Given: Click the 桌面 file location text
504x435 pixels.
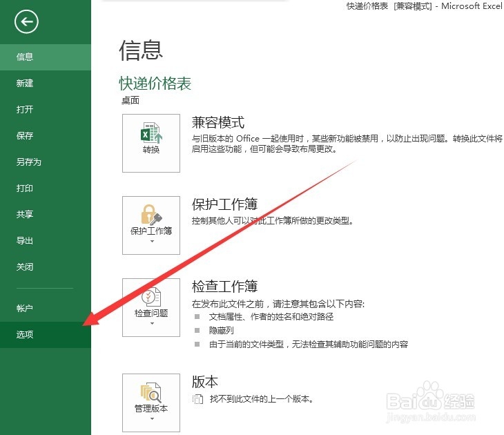Looking at the screenshot, I should 130,100.
